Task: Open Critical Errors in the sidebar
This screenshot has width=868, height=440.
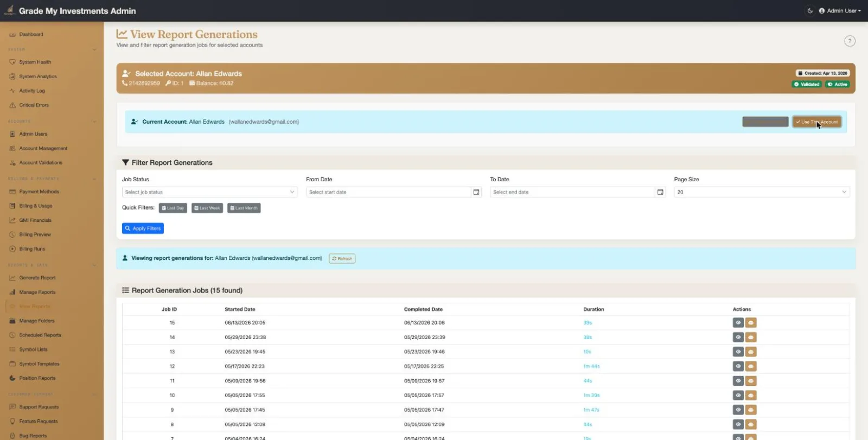Action: [34, 105]
